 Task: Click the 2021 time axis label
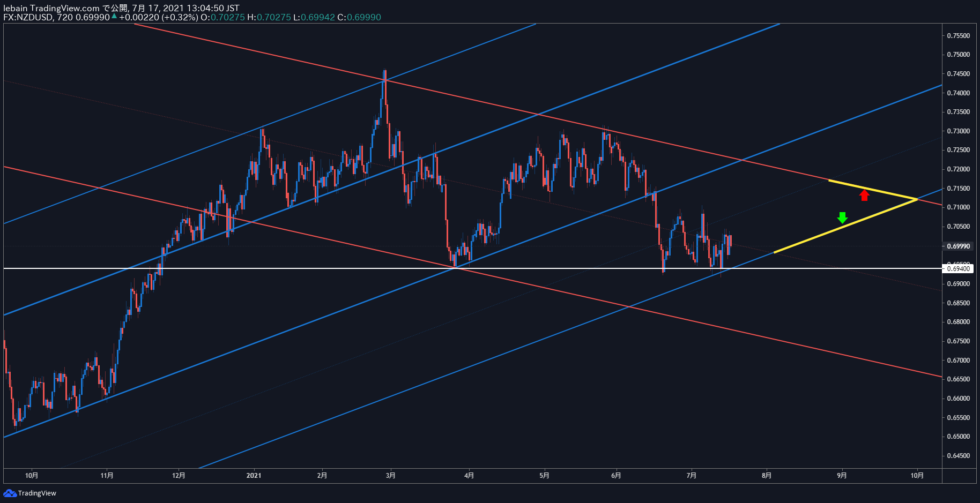[254, 476]
